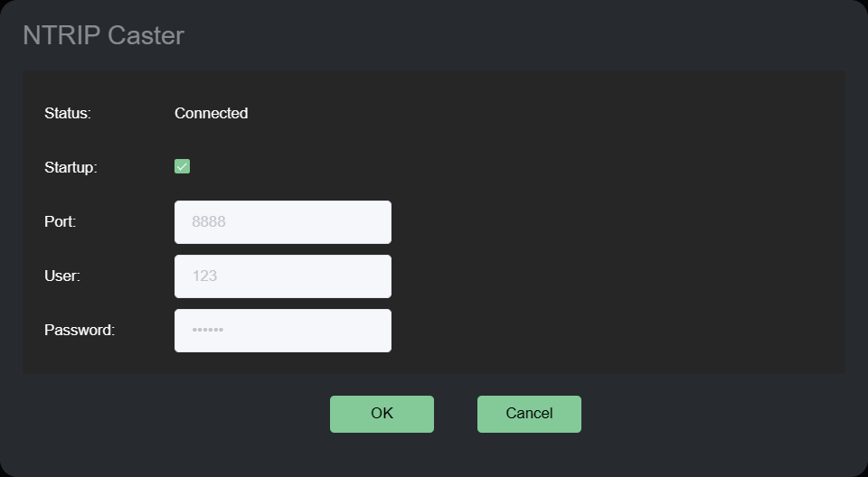The width and height of the screenshot is (868, 477).
Task: Click the "Status:" label
Action: pyautogui.click(x=68, y=113)
